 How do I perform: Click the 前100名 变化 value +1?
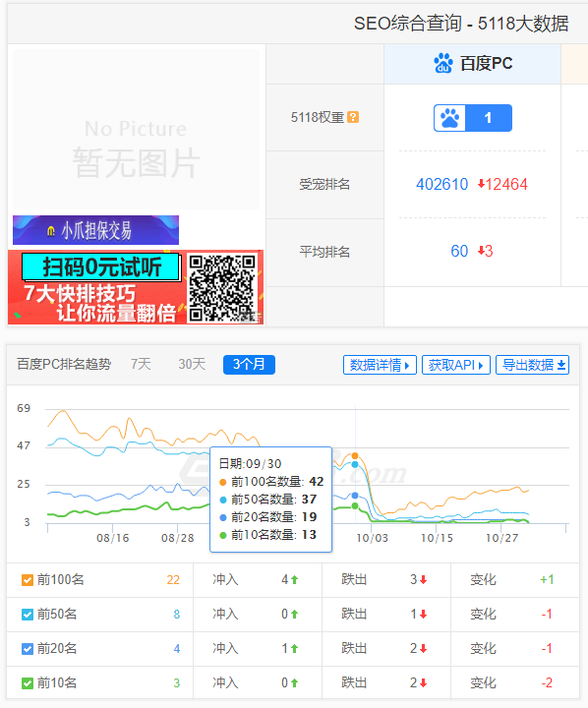coord(547,580)
